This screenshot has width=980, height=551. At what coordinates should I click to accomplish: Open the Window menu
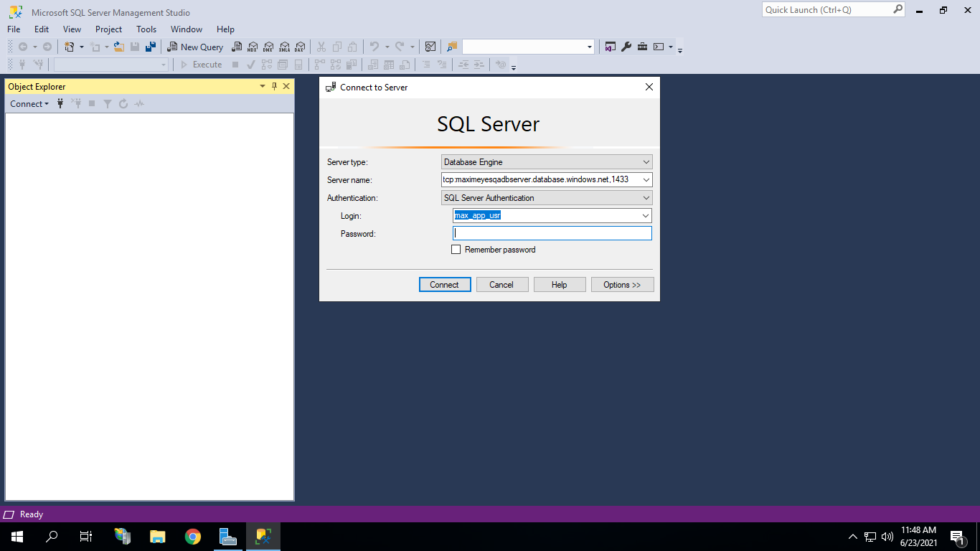click(187, 29)
